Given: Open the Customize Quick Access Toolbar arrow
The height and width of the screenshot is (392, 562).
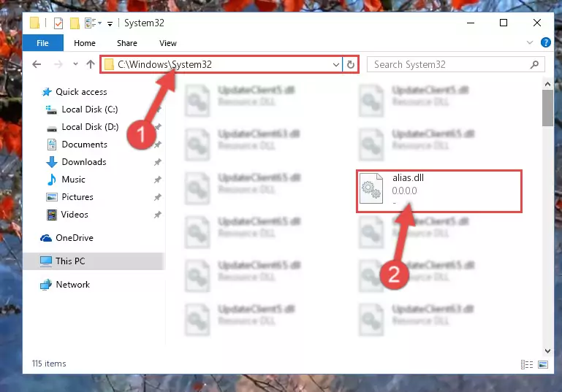Looking at the screenshot, I should coord(110,24).
